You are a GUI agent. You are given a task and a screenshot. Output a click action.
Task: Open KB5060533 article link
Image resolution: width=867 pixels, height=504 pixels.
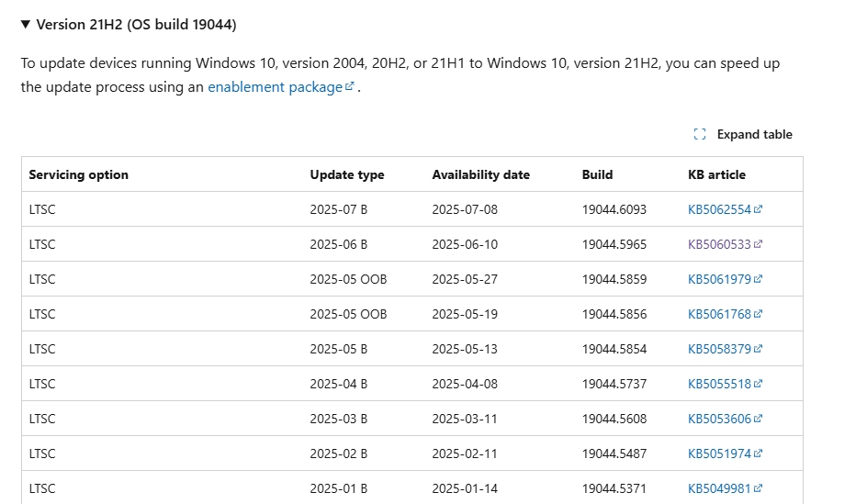[725, 244]
